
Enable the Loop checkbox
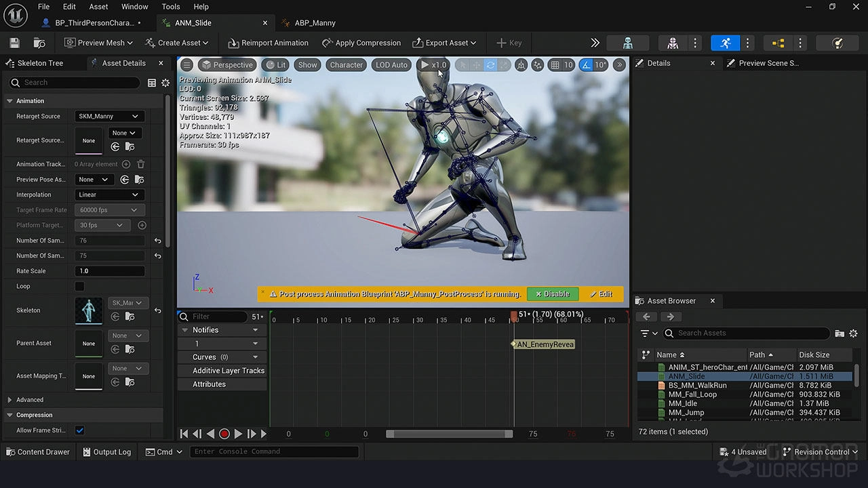pyautogui.click(x=79, y=286)
